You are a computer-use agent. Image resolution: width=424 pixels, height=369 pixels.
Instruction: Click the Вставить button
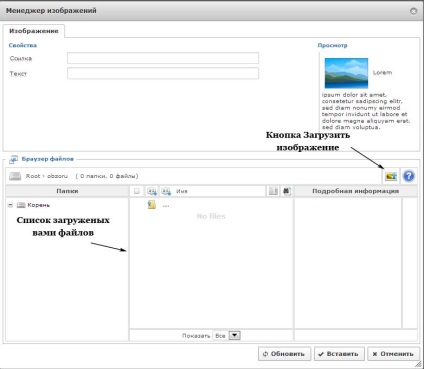[339, 354]
